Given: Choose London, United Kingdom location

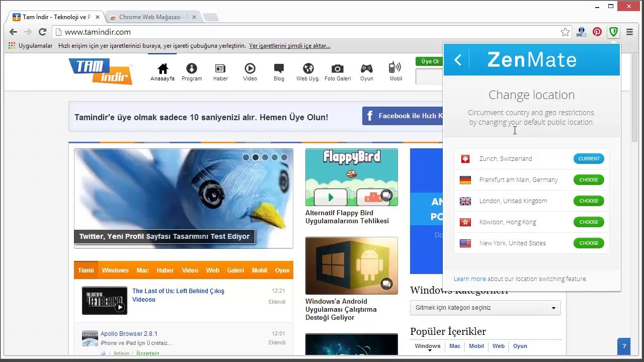Looking at the screenshot, I should (589, 201).
